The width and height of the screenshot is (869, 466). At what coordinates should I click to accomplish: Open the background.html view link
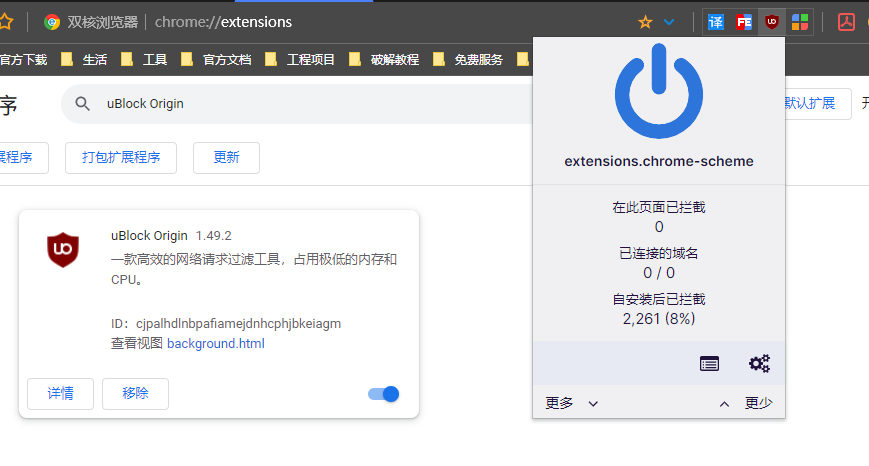[x=215, y=343]
